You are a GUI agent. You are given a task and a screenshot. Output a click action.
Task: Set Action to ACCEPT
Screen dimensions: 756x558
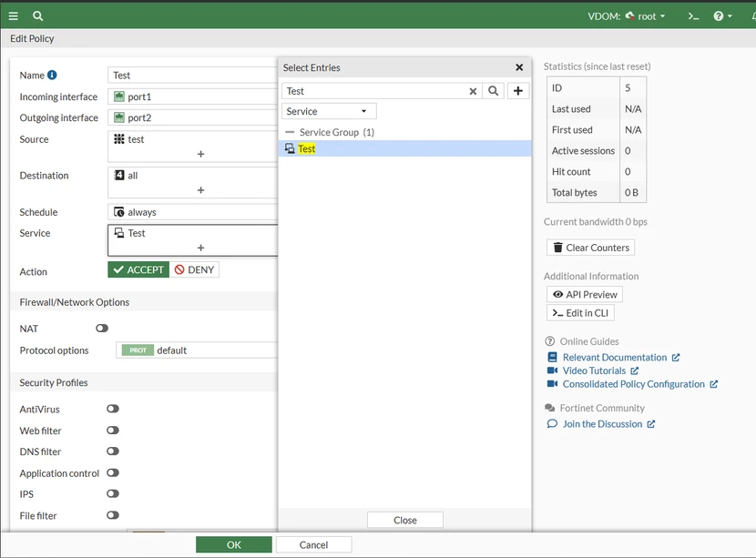(x=138, y=269)
